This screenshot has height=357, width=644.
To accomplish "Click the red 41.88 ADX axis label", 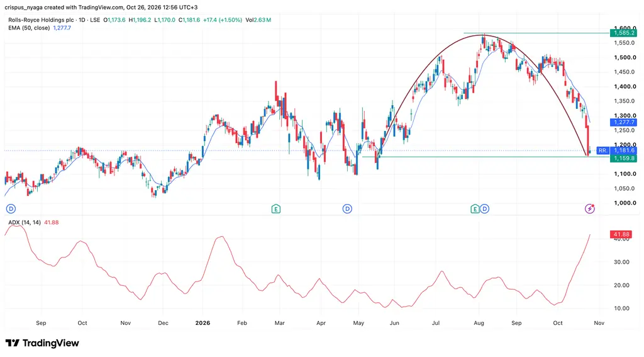I will [621, 234].
